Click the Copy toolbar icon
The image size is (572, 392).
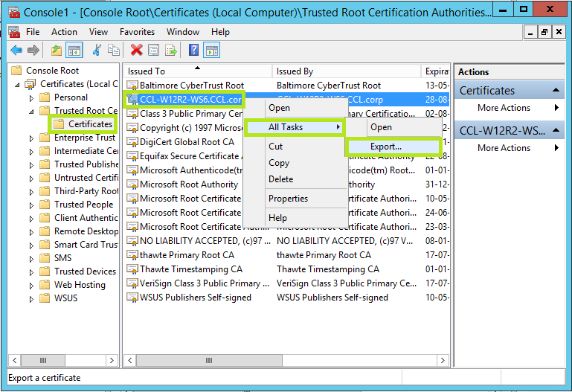click(114, 51)
